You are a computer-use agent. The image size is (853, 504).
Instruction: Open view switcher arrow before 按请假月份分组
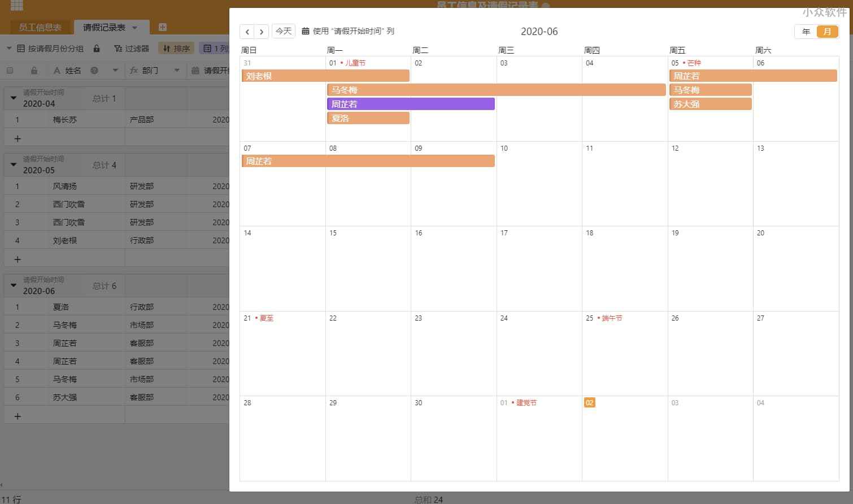tap(9, 49)
